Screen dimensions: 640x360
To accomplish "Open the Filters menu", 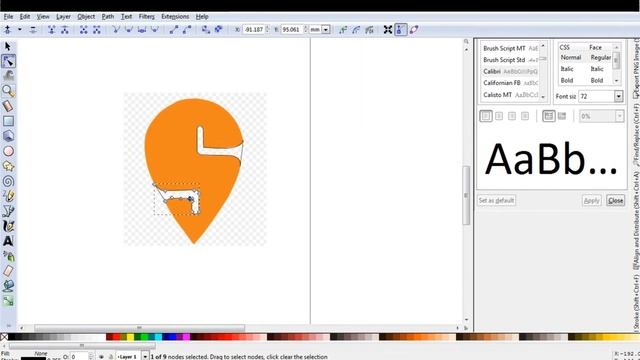I will (x=147, y=17).
